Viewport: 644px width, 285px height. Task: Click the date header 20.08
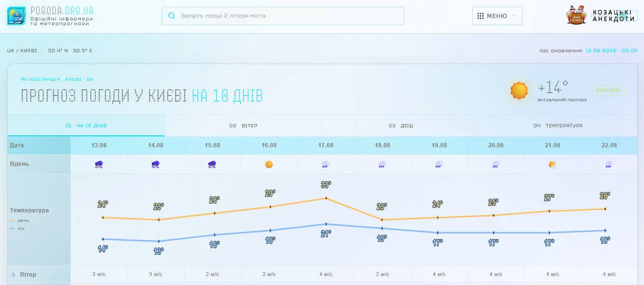tap(496, 145)
